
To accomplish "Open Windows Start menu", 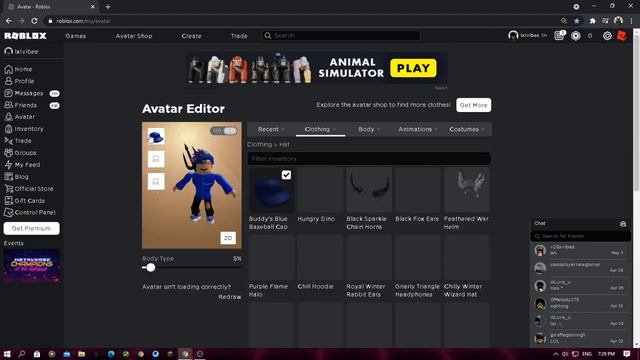I will click(7, 354).
